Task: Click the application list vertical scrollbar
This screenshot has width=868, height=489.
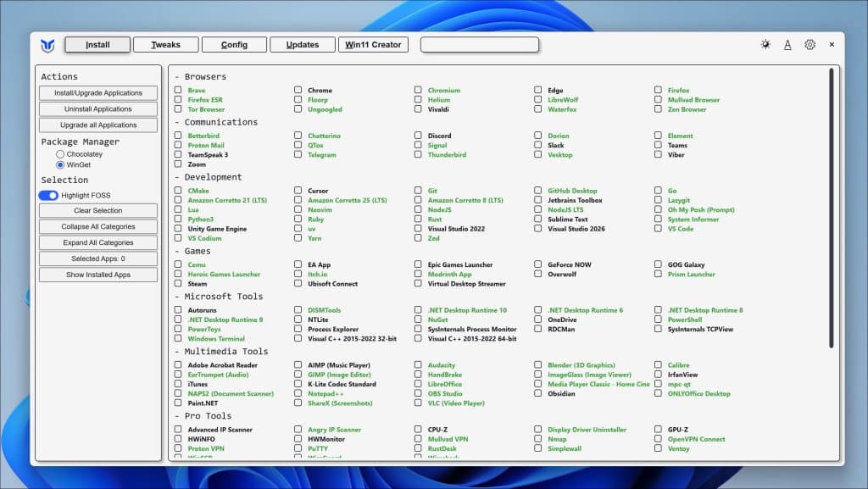Action: pyautogui.click(x=831, y=208)
